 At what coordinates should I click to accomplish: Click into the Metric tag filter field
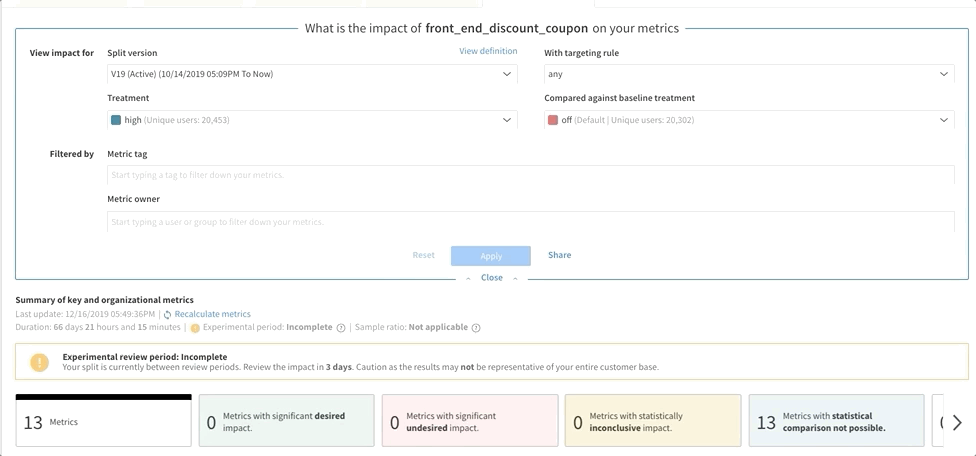530,175
